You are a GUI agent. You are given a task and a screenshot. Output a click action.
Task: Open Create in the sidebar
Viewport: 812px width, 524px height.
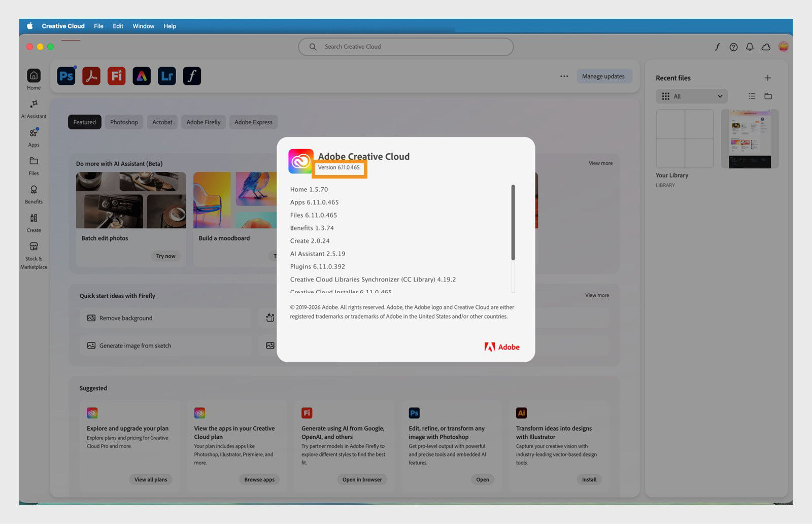33,223
